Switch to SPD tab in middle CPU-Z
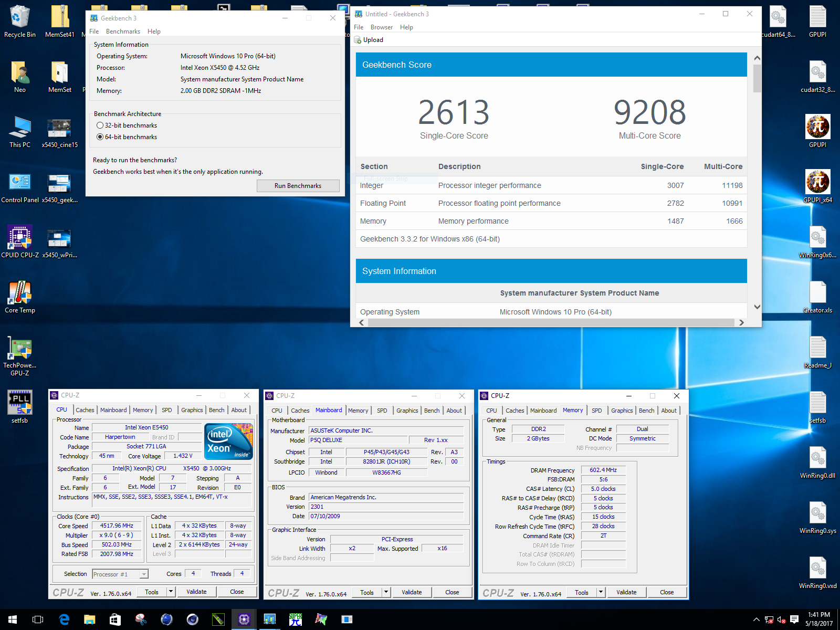Screen dimensions: 840x630 (382, 411)
